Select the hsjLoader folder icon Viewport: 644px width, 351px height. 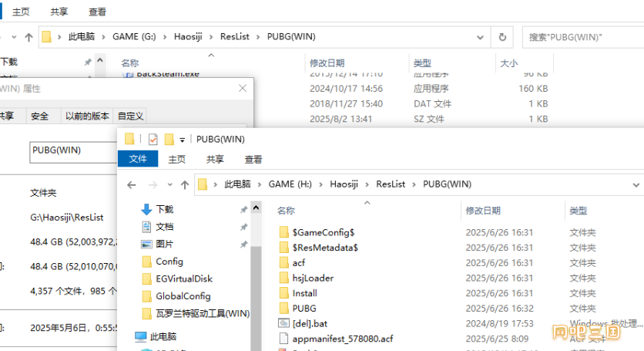point(283,278)
